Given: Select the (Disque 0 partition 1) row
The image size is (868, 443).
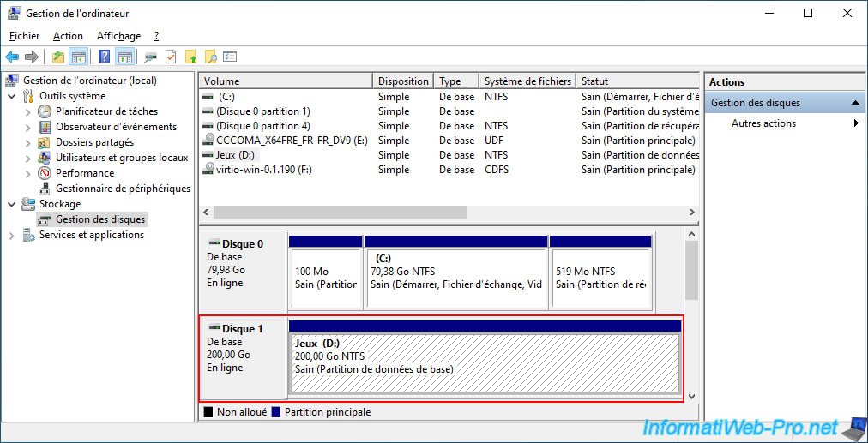Looking at the screenshot, I should (449, 111).
